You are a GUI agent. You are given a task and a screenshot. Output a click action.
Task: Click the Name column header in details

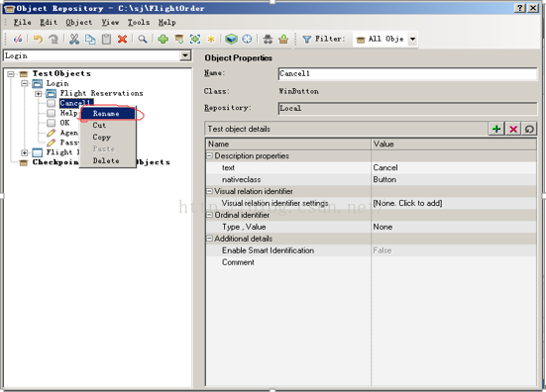288,144
